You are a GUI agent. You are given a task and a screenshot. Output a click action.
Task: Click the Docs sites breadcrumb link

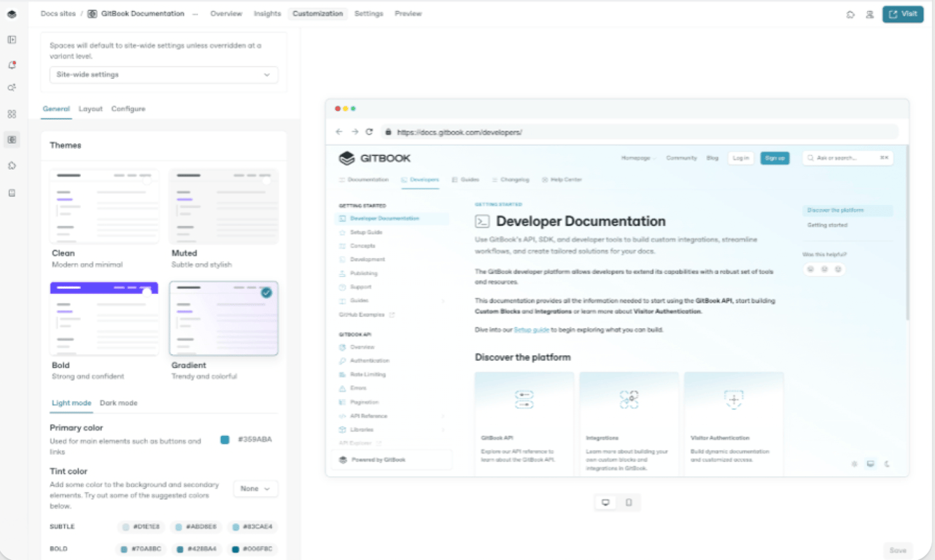(58, 14)
